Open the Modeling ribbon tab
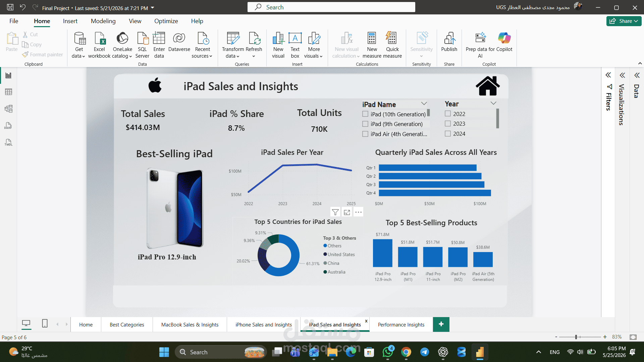Viewport: 644px width, 362px height. point(103,21)
